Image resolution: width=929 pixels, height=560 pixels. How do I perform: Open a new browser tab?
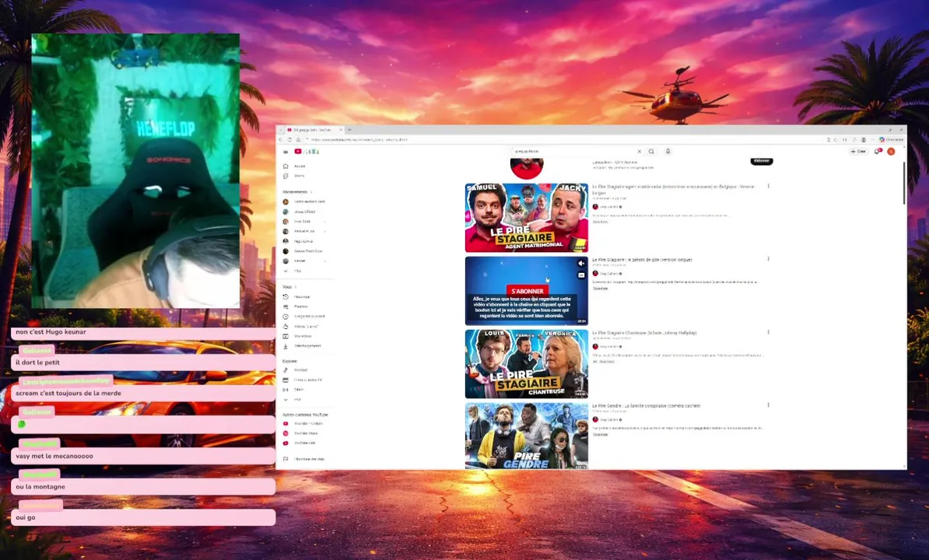[x=349, y=130]
